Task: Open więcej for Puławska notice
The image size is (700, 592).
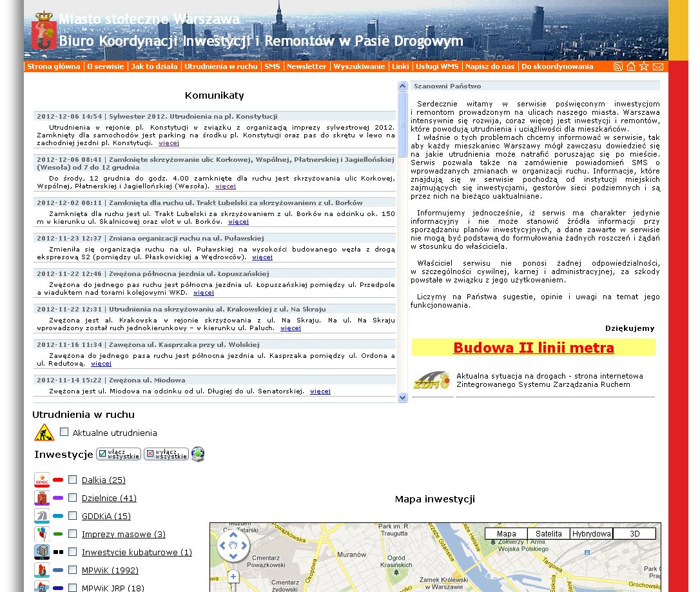Action: coord(262,257)
